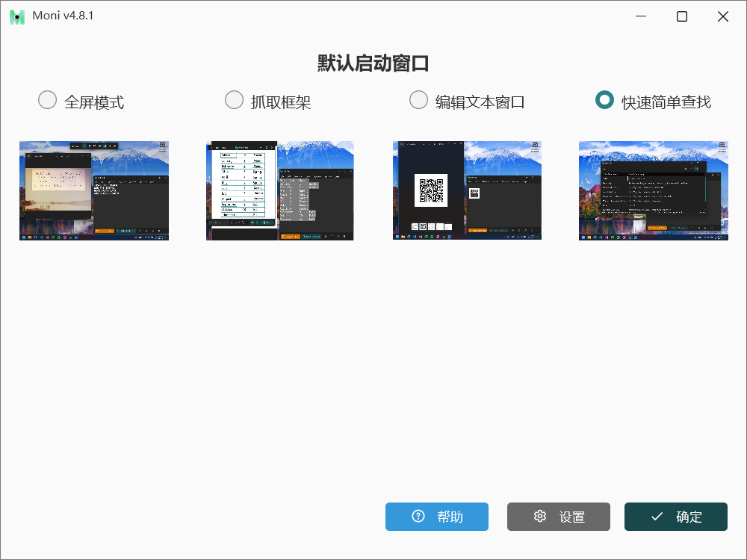Click the 编辑文本窗口 label text
The width and height of the screenshot is (747, 560).
(x=480, y=102)
